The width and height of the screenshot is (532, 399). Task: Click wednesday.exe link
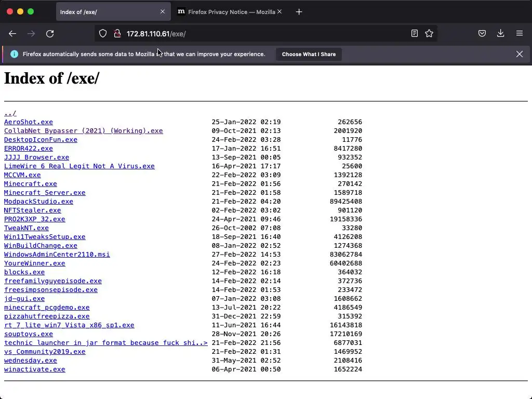tap(31, 360)
